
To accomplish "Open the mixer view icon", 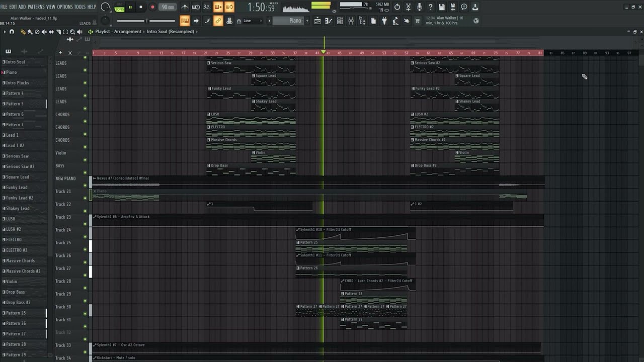I will pos(351,21).
